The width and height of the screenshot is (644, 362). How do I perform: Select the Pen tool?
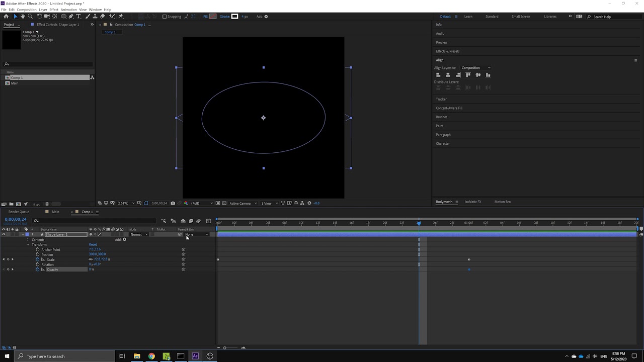point(71,16)
